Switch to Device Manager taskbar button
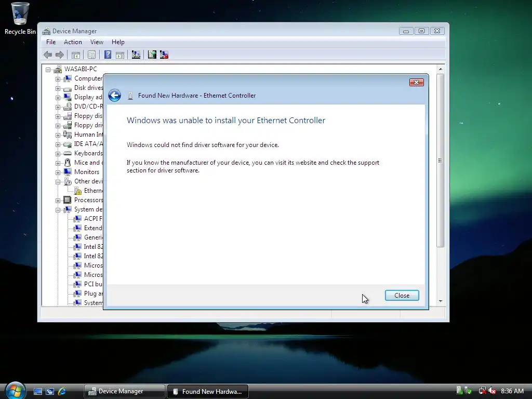This screenshot has width=532, height=399. coord(125,391)
